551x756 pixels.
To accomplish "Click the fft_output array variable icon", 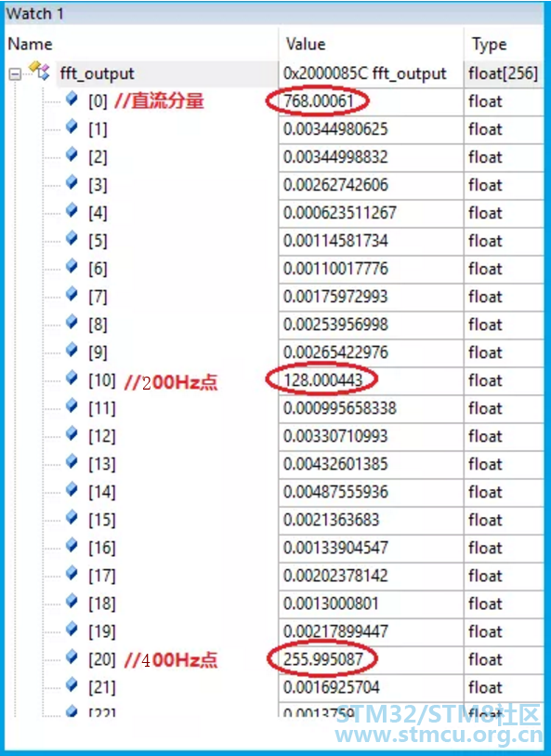I will pyautogui.click(x=39, y=71).
